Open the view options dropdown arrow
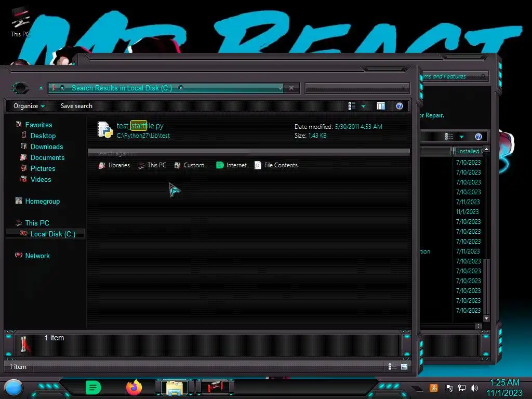 [x=363, y=106]
